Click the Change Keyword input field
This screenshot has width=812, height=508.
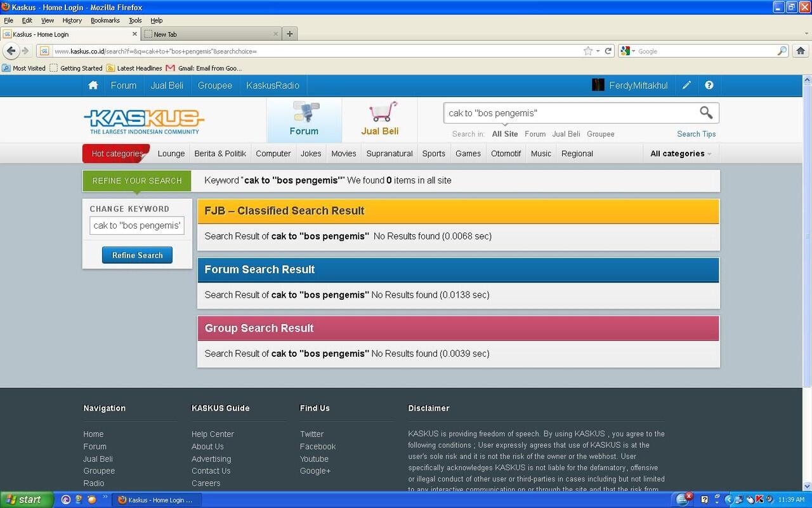pyautogui.click(x=137, y=225)
